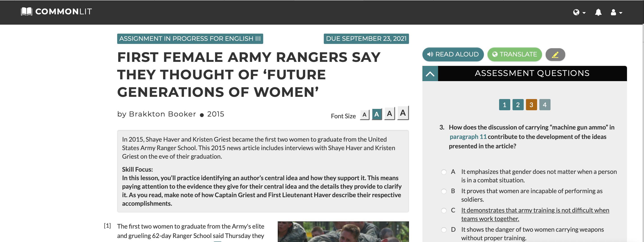Choose answer B radio button
Screen dimensions: 644x242
click(444, 191)
